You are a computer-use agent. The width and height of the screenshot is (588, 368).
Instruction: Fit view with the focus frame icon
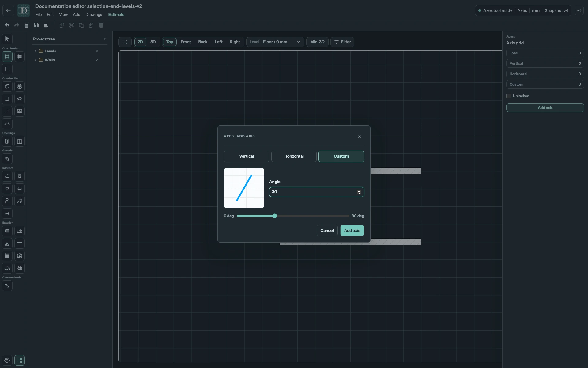[125, 42]
